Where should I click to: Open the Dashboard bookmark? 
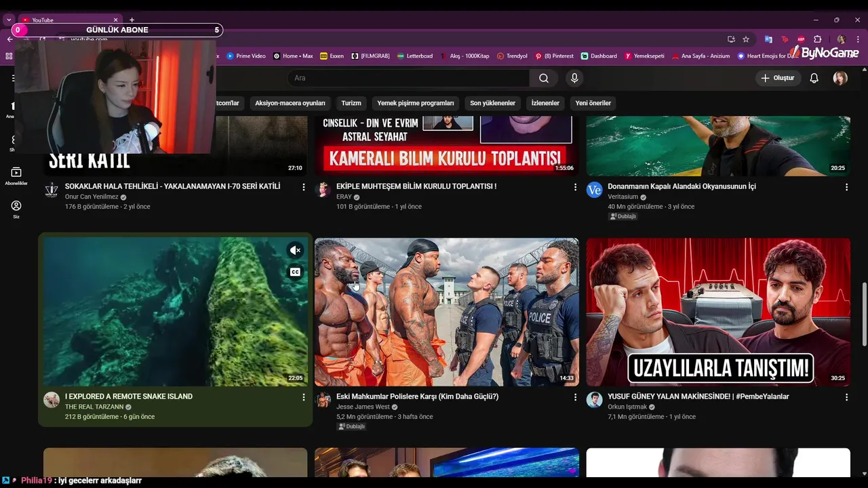[599, 56]
